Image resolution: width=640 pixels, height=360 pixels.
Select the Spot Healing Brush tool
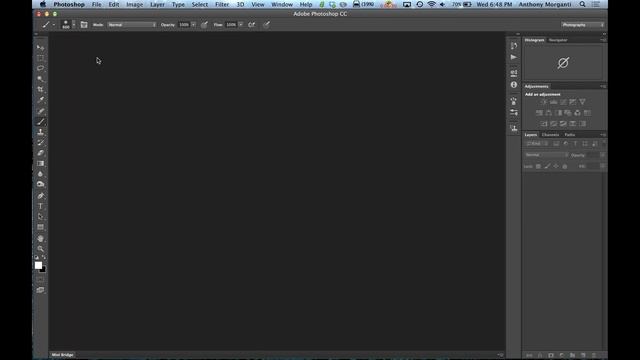tap(40, 111)
